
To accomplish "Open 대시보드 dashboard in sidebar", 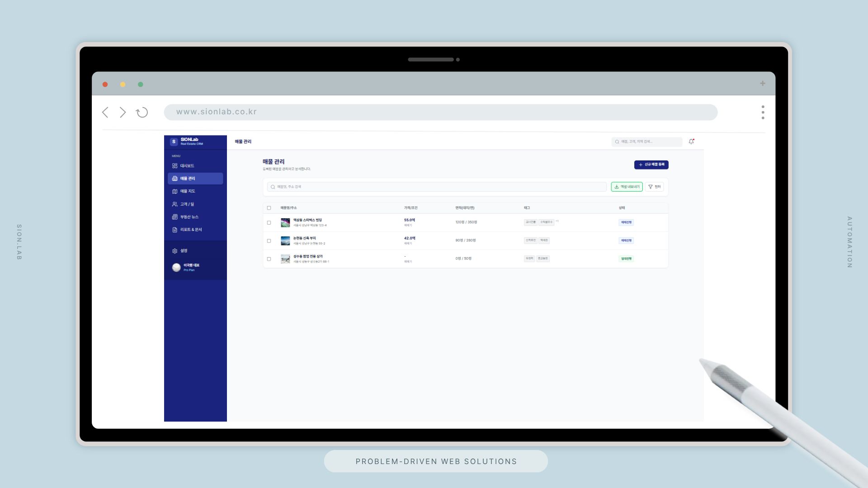I will point(187,166).
